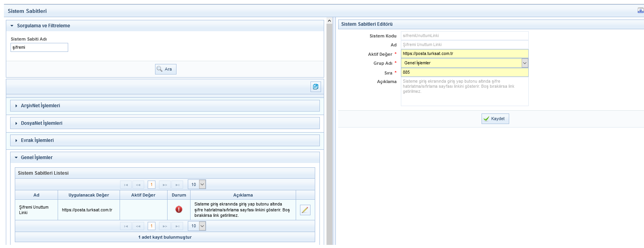The image size is (644, 248).
Task: Click the pencil edit icon for Şifremi Unuttum Linki
Action: [x=305, y=210]
